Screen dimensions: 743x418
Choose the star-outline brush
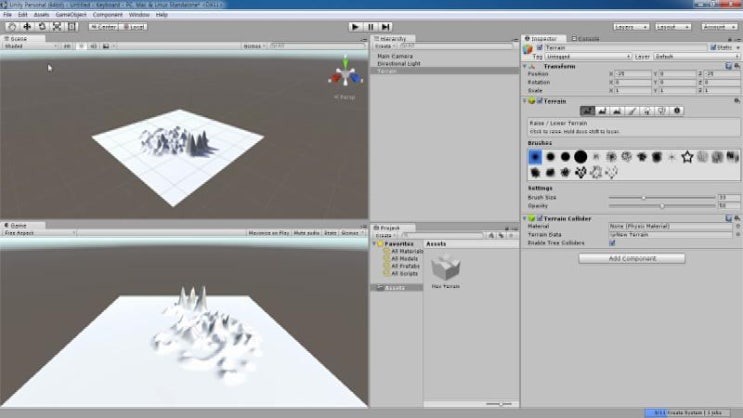tap(687, 157)
